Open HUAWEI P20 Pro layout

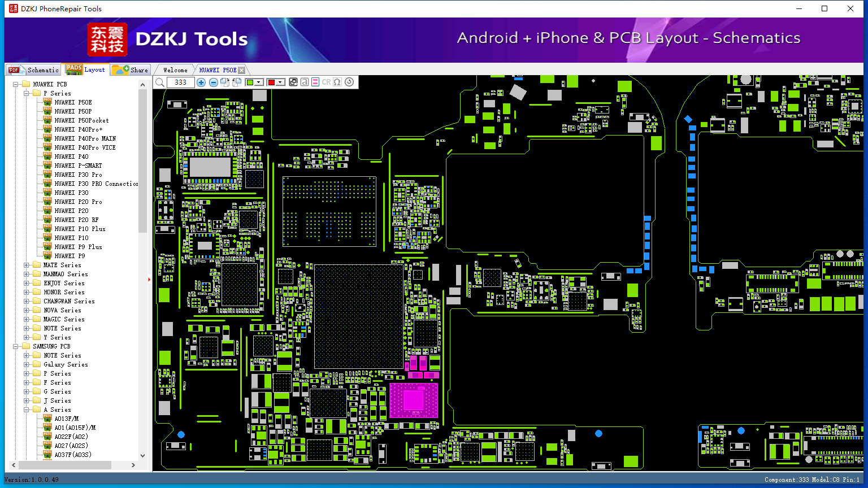(x=78, y=202)
